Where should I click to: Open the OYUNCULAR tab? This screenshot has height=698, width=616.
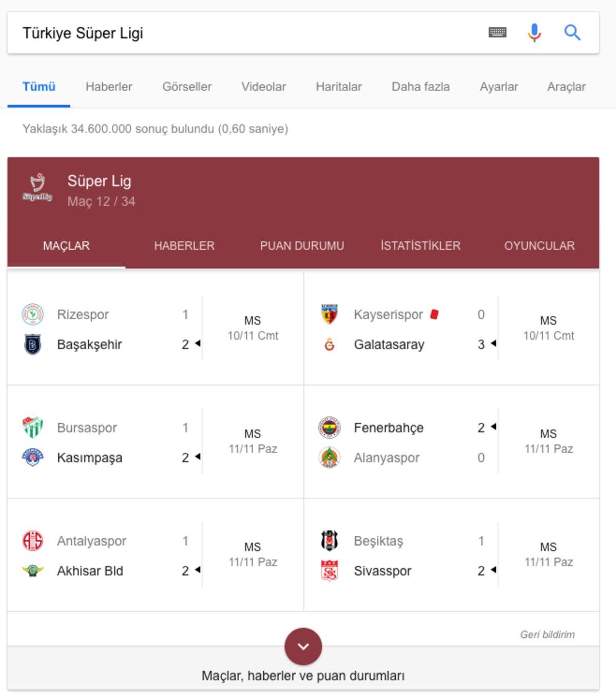pyautogui.click(x=539, y=246)
